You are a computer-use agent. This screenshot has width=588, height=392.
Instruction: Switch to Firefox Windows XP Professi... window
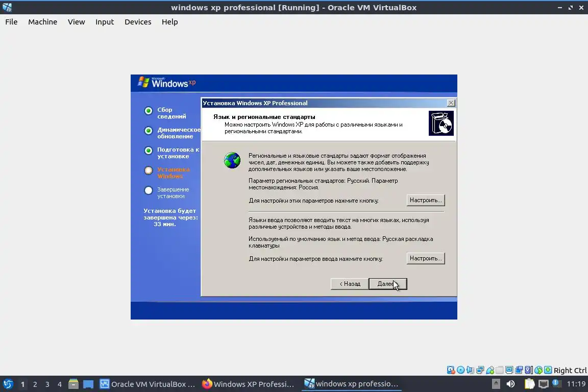(248, 384)
